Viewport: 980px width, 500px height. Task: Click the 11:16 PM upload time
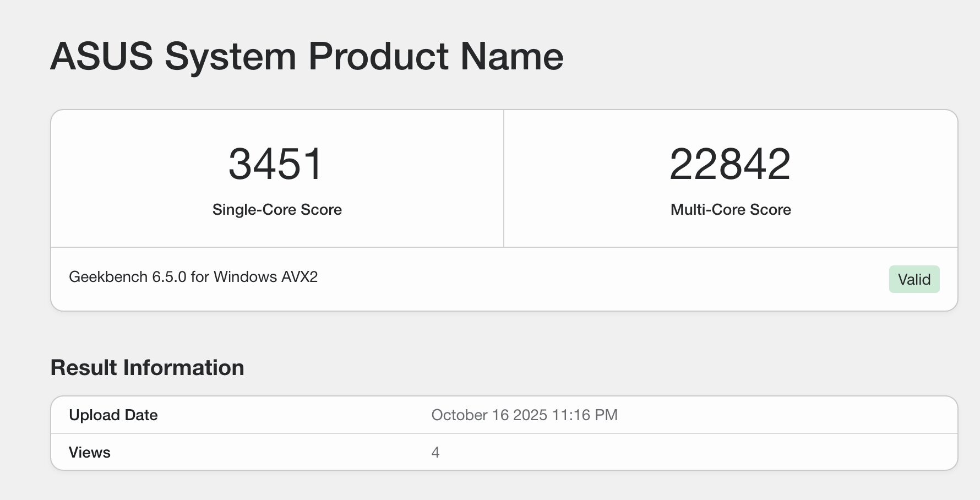[x=585, y=415]
